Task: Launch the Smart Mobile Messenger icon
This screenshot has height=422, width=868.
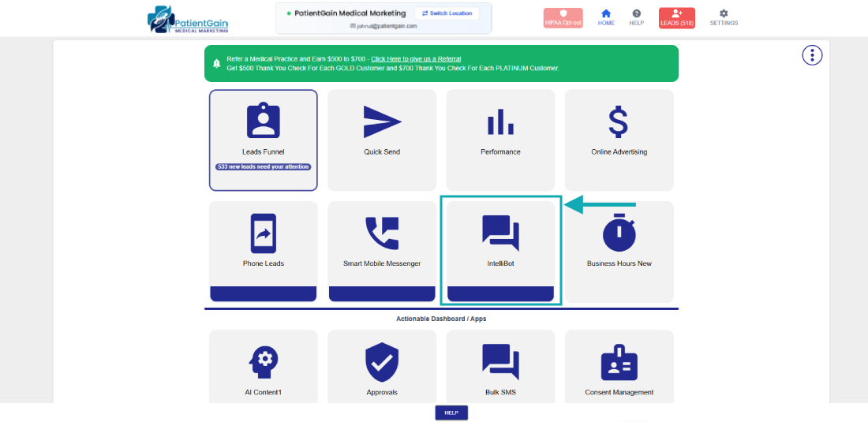Action: (382, 233)
